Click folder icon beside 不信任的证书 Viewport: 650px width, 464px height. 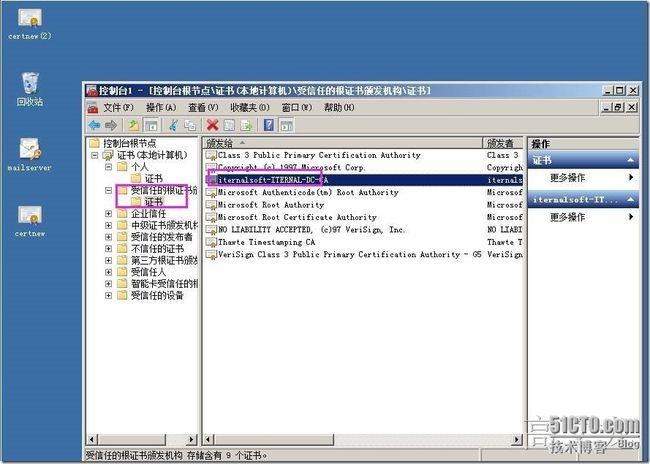pyautogui.click(x=122, y=249)
